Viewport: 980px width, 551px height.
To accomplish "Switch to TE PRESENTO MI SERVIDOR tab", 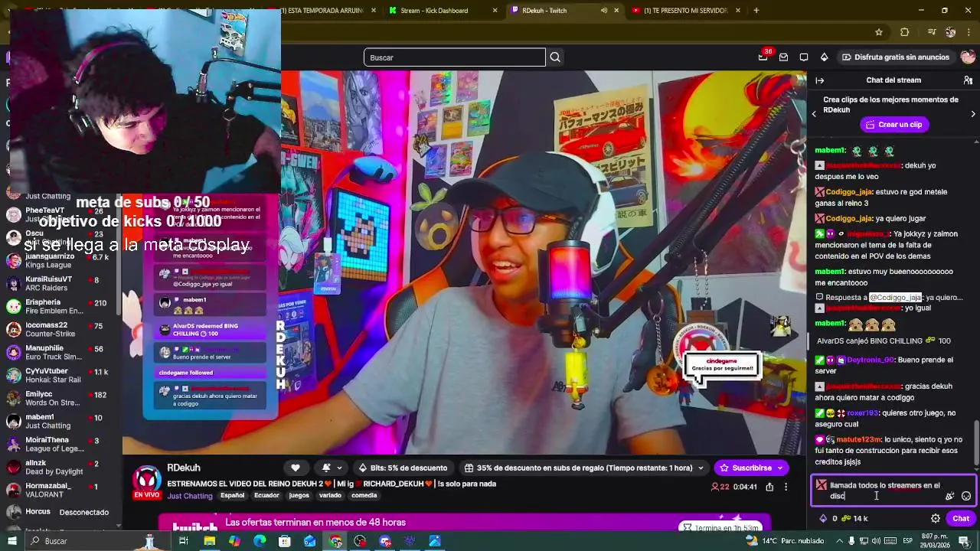I will (686, 11).
